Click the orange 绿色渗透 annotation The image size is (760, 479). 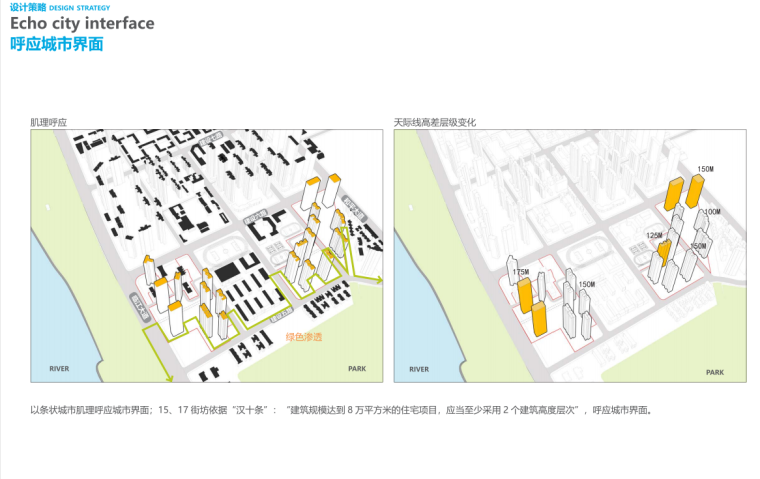coord(304,337)
